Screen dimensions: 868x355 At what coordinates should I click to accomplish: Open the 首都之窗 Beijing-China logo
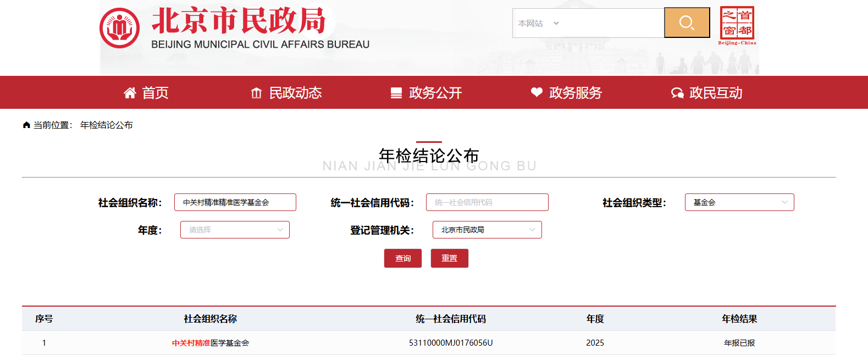pos(737,26)
